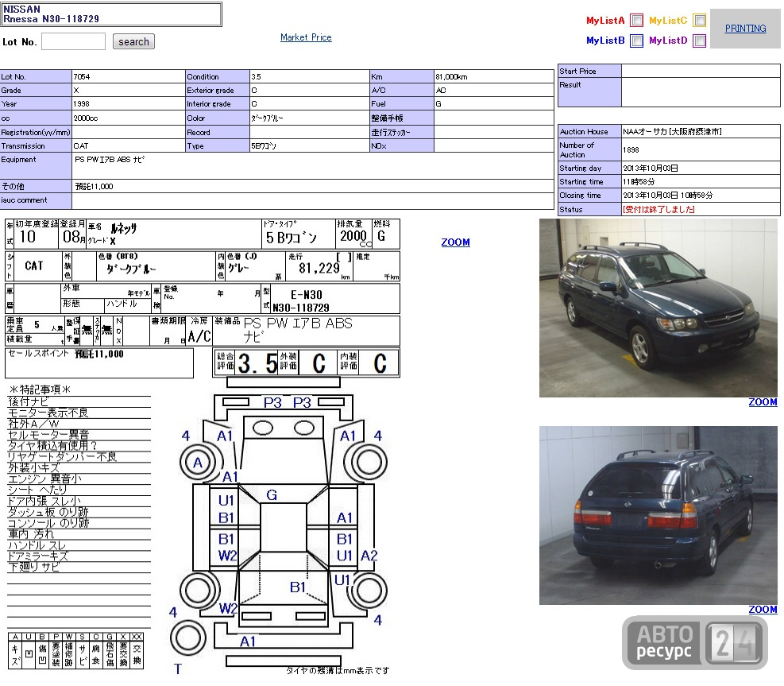The image size is (784, 686).
Task: Check the MyListD checkbox
Action: pyautogui.click(x=700, y=41)
